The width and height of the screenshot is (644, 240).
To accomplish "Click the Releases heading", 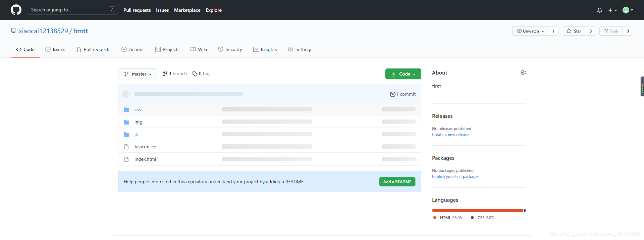I will coord(442,116).
